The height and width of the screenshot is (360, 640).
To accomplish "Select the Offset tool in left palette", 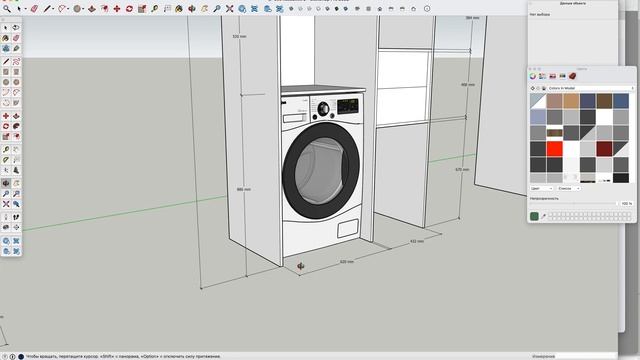I will 16,136.
